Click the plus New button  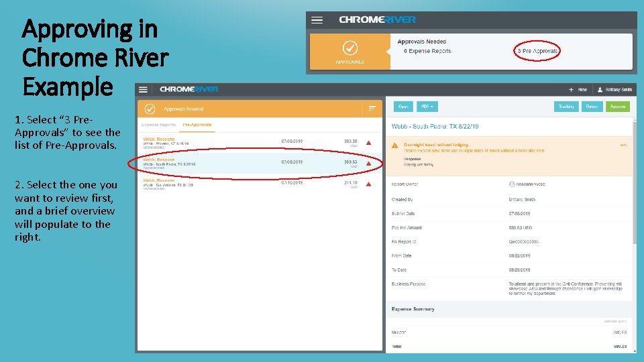[x=578, y=89]
